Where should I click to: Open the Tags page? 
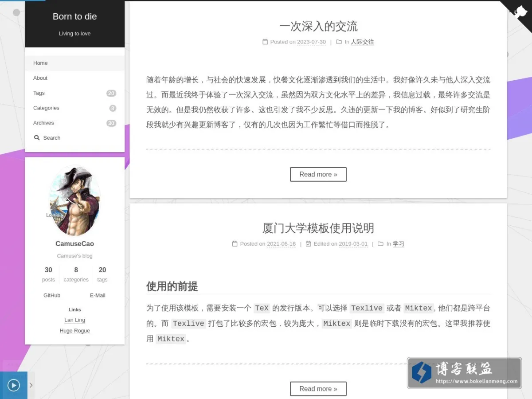coord(74,93)
